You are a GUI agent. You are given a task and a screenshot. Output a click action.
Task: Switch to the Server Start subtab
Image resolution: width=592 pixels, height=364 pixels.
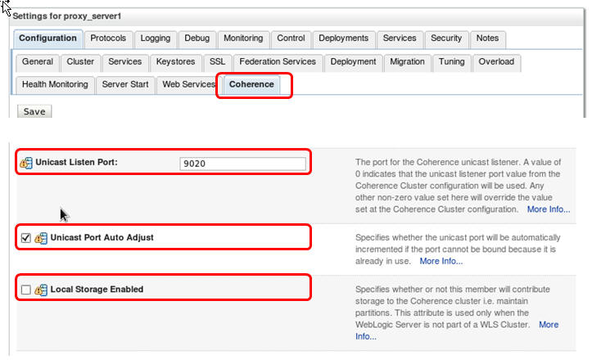[x=125, y=84]
